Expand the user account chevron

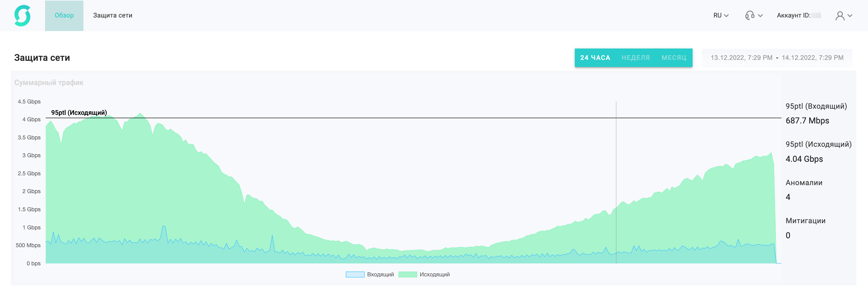(850, 16)
